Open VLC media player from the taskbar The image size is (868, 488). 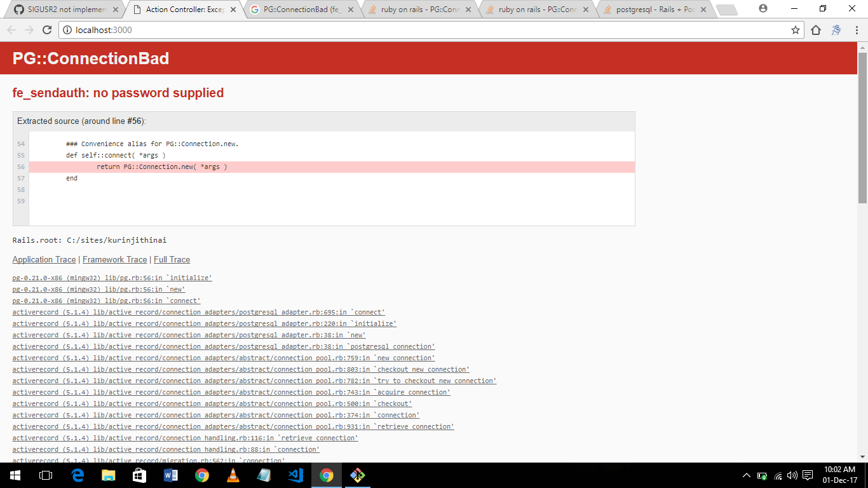tap(233, 475)
